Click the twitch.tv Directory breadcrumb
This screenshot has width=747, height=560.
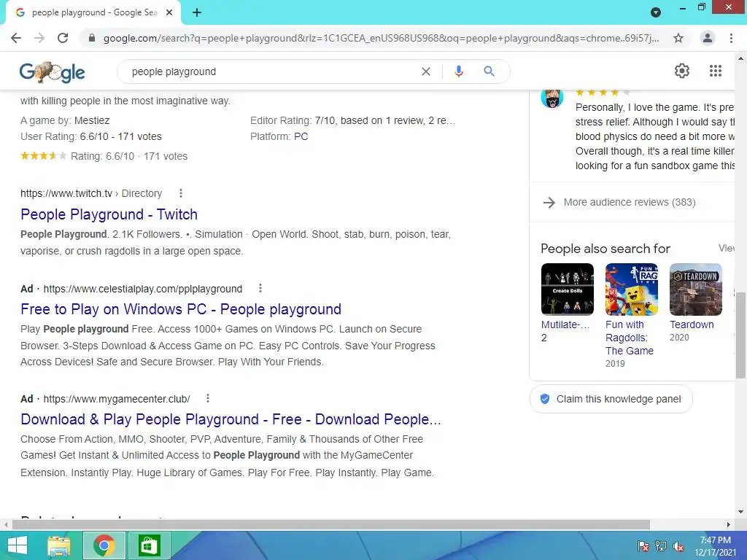(x=91, y=193)
